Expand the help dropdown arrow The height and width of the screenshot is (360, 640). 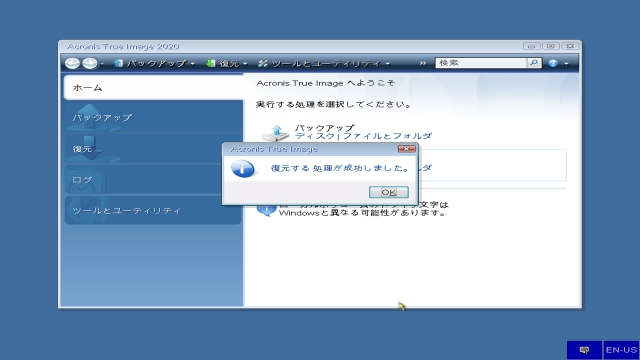(566, 64)
